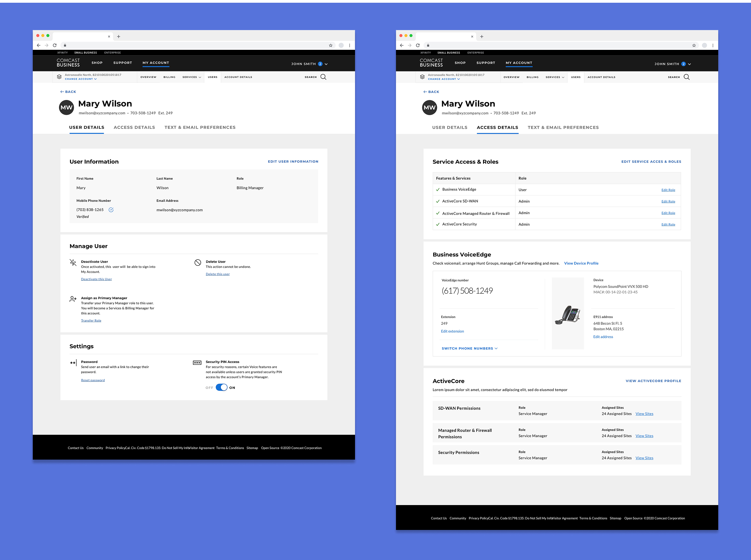Click the browser back arrow in left window
This screenshot has height=560, width=751.
(39, 45)
